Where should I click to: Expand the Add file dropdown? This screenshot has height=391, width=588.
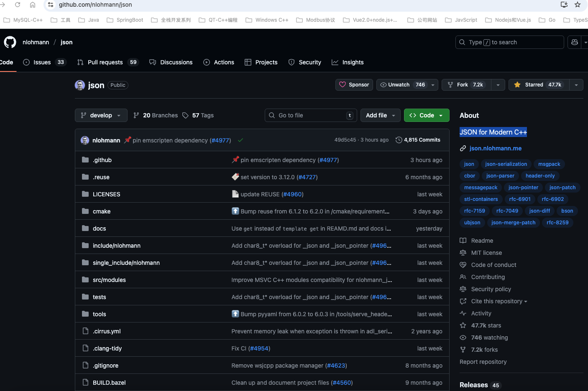point(381,115)
